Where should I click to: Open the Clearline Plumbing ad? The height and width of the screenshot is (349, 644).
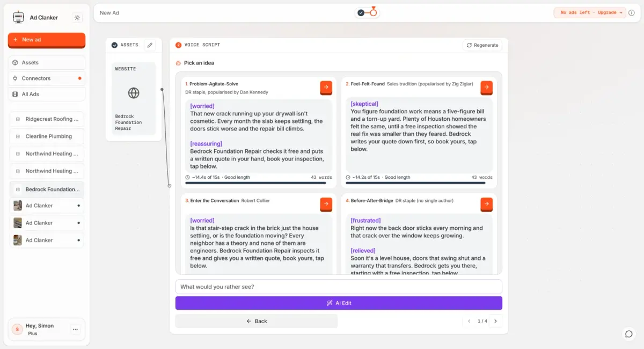pos(47,136)
